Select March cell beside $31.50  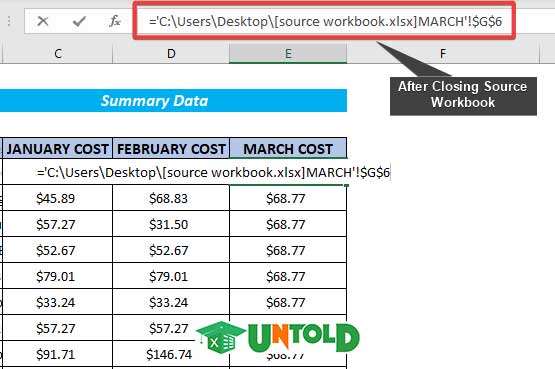(x=288, y=224)
